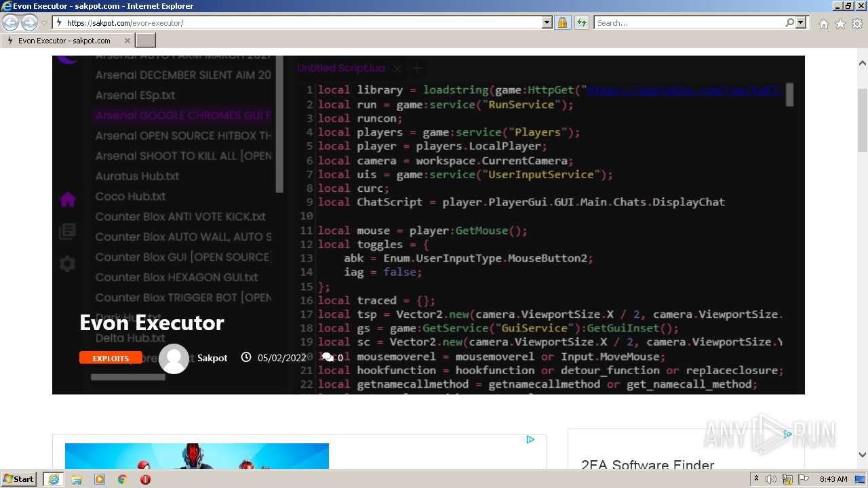The height and width of the screenshot is (488, 868).
Task: Restore down the Internet Explorer window
Action: pos(848,6)
